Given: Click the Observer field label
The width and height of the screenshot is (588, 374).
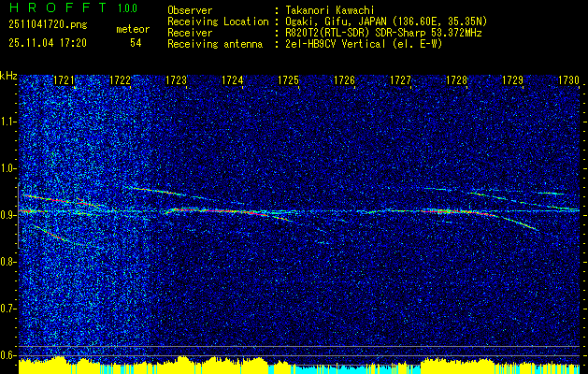Looking at the screenshot, I should (x=190, y=11).
